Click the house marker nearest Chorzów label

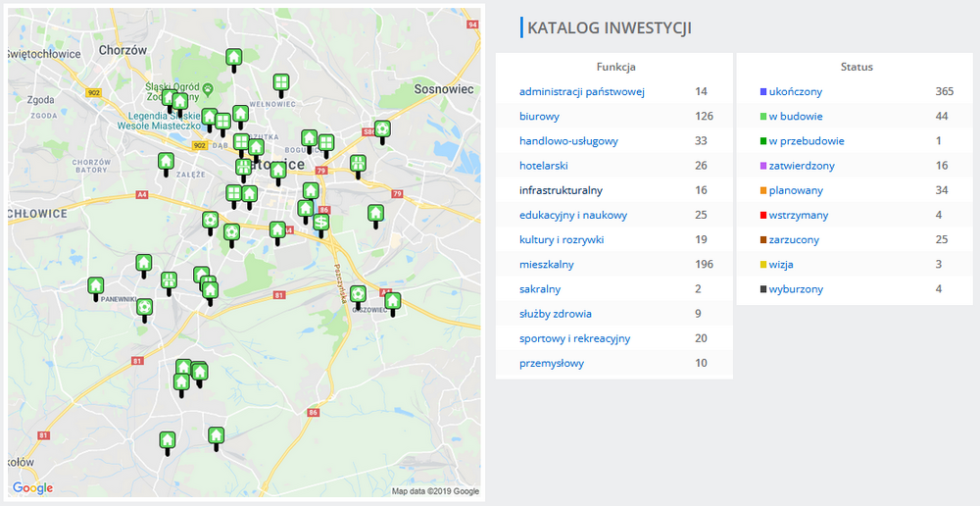234,58
